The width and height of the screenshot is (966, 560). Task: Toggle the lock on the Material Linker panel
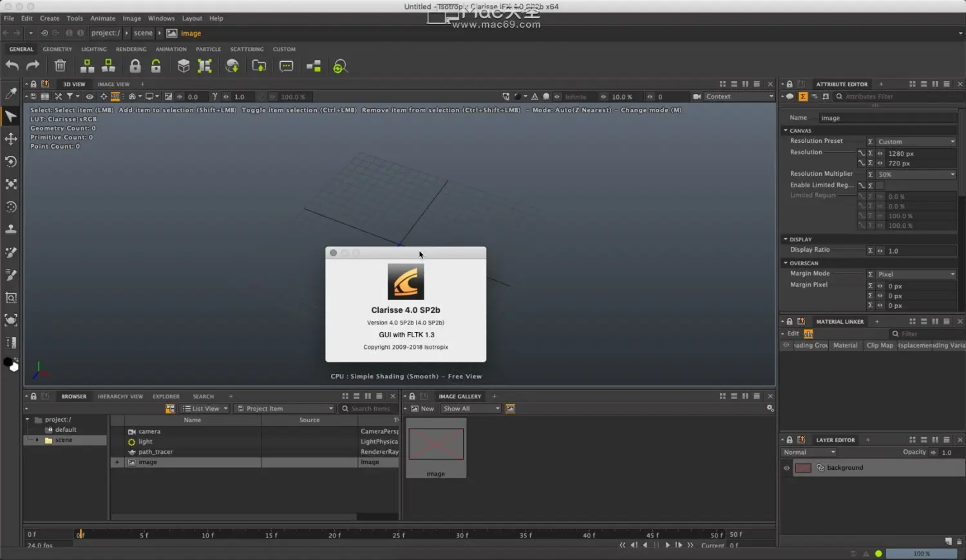(790, 321)
